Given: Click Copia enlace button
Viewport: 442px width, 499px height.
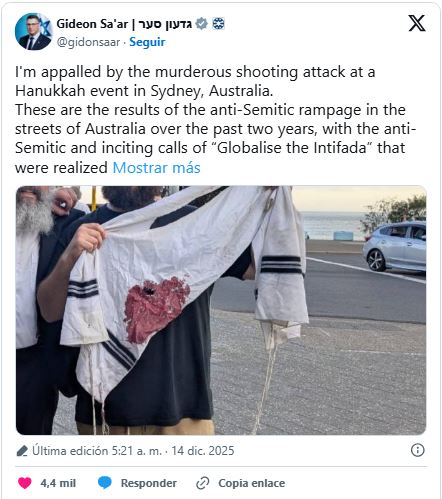Looking at the screenshot, I should (251, 483).
